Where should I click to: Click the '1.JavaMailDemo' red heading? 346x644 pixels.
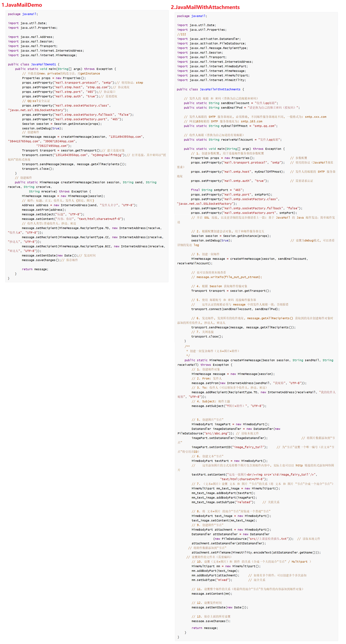22,5
